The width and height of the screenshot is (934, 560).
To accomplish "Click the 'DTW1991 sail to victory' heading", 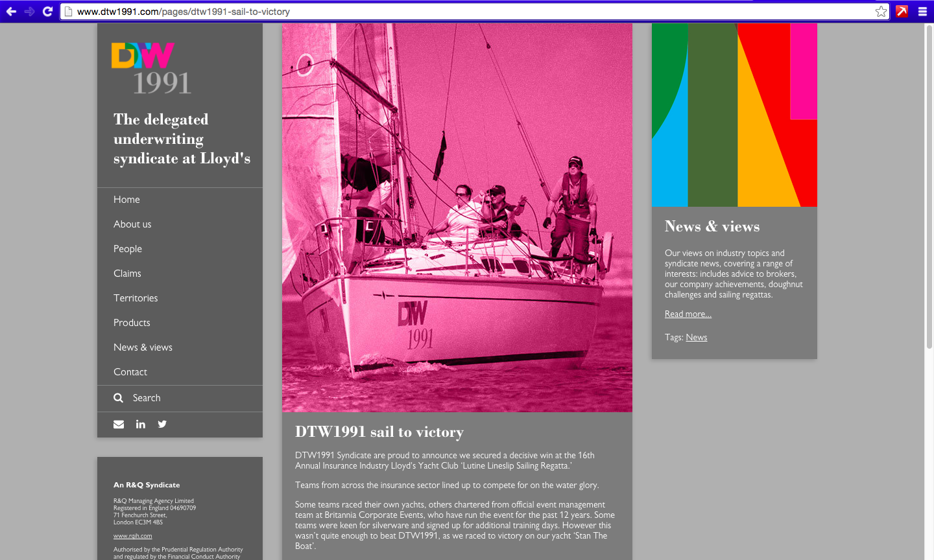I will 379,432.
